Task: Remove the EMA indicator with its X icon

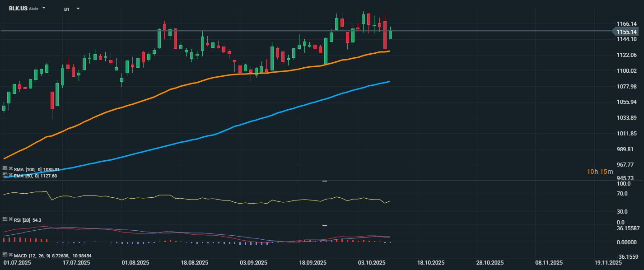Action: coord(10,174)
